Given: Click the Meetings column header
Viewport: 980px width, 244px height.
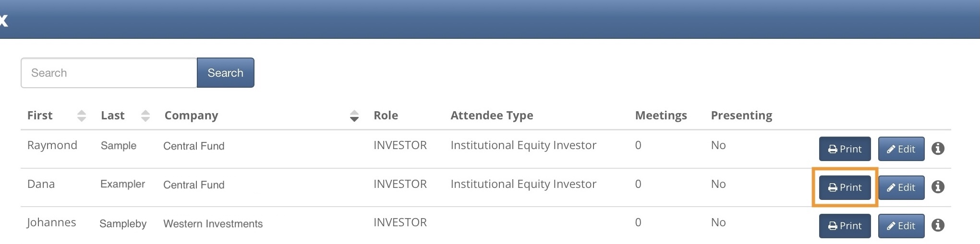Looking at the screenshot, I should [661, 116].
